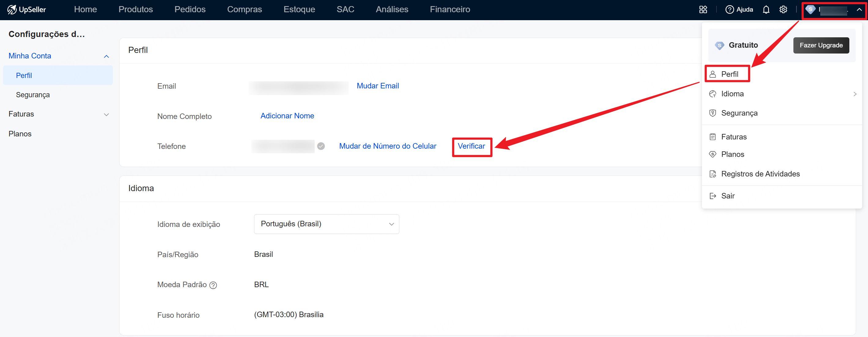Click the Moeda Padrão help icon
The height and width of the screenshot is (337, 868).
[x=213, y=285]
